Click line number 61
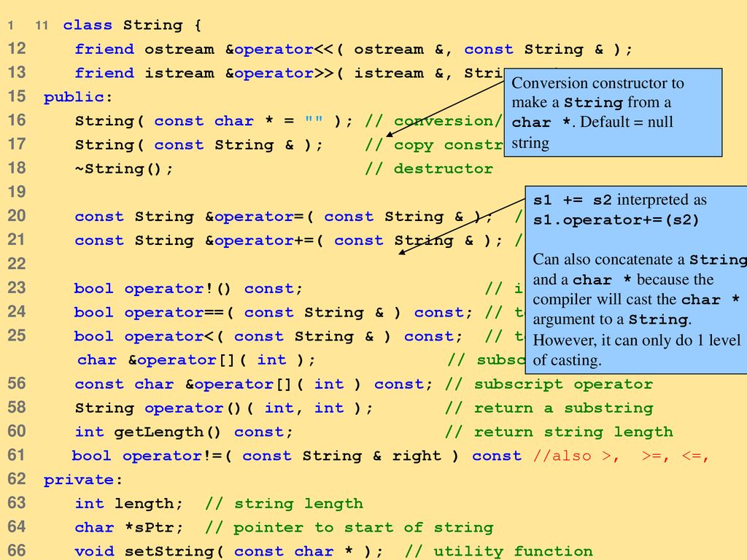 point(17,454)
